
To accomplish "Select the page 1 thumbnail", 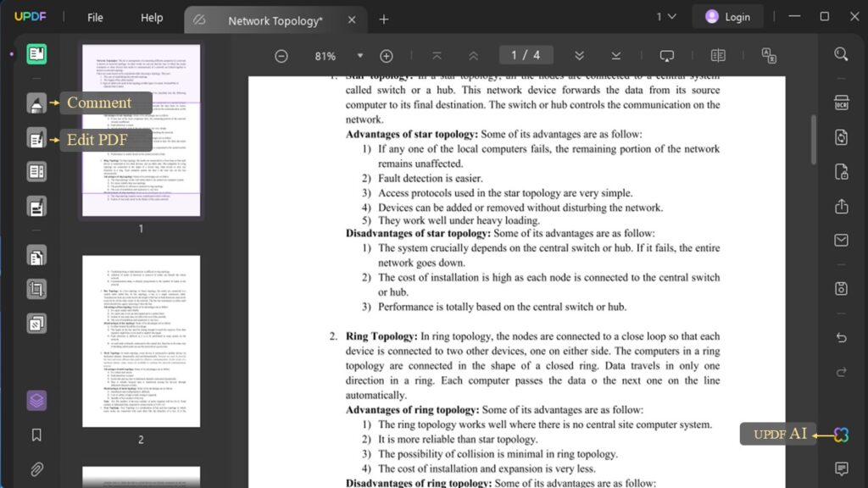I will click(142, 130).
